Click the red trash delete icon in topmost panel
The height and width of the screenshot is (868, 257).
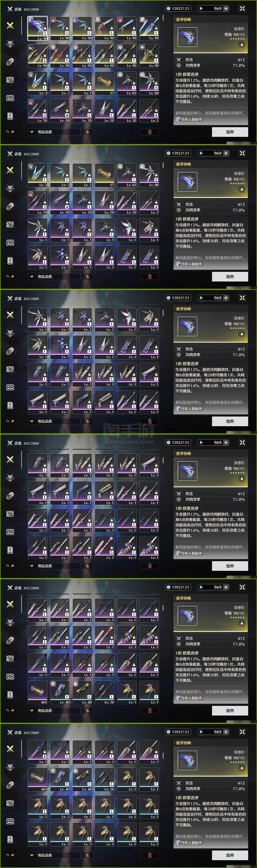(x=150, y=132)
